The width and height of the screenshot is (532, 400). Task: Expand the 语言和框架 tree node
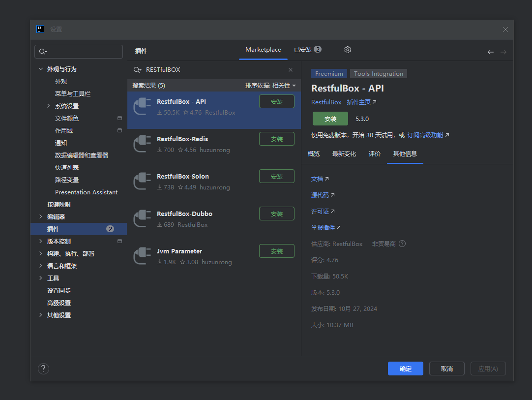[x=41, y=266]
